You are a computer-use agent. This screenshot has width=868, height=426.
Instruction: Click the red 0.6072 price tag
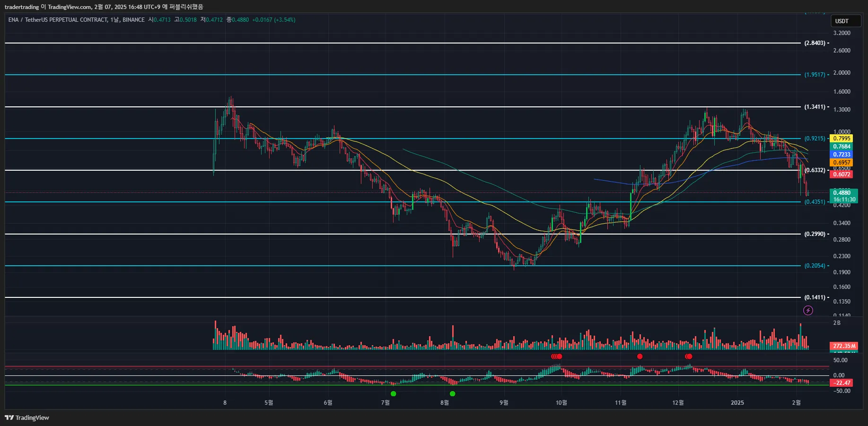(842, 174)
